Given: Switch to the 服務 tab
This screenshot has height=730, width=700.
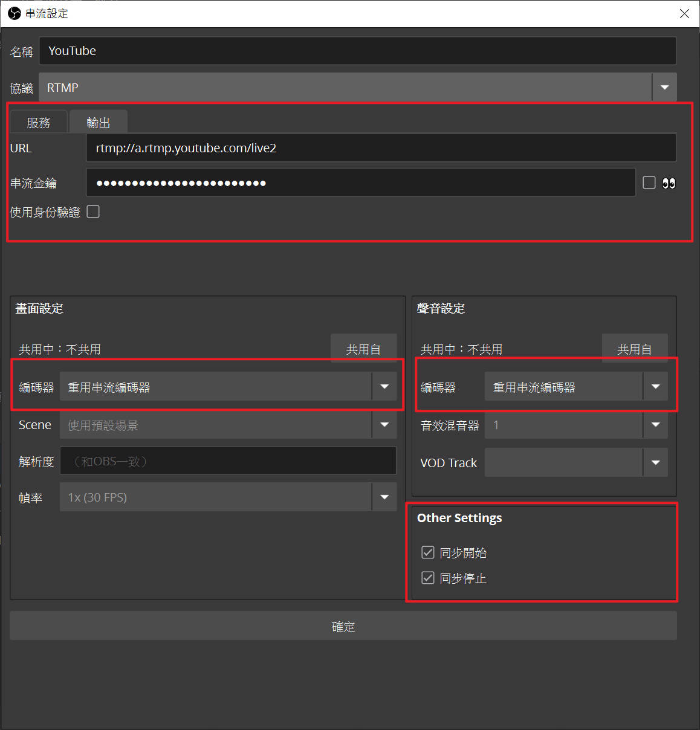Looking at the screenshot, I should click(x=39, y=123).
